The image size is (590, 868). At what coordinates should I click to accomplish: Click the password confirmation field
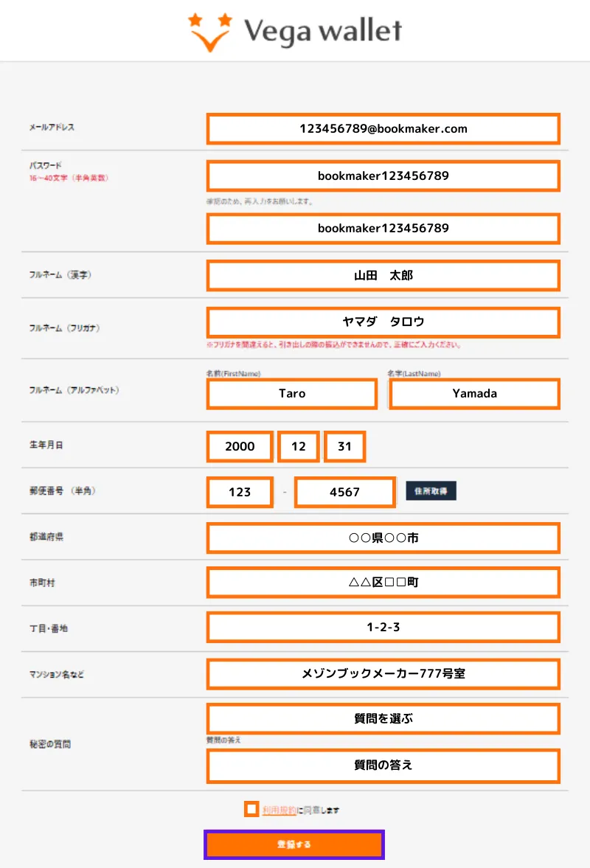click(x=383, y=229)
